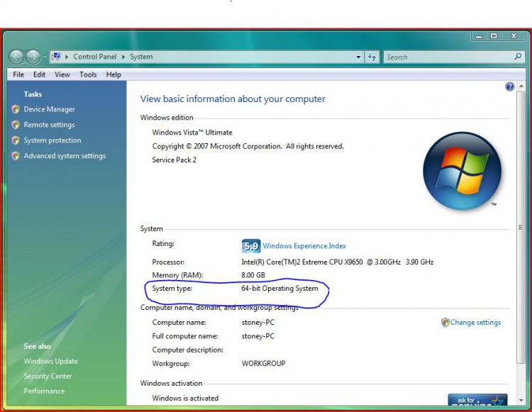
Task: Select Control Panel in the address breadcrumb
Action: pyautogui.click(x=94, y=57)
